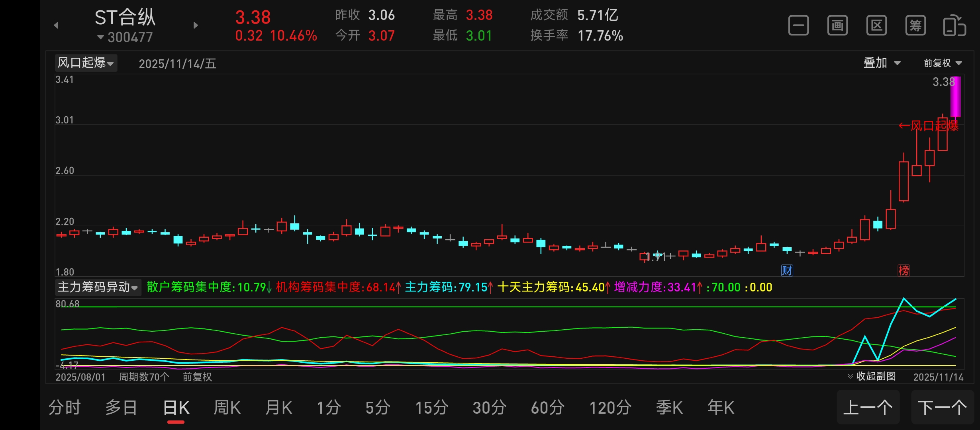Open the 风口起爆 indicator dropdown
Screen dimensions: 980x430
click(x=86, y=63)
